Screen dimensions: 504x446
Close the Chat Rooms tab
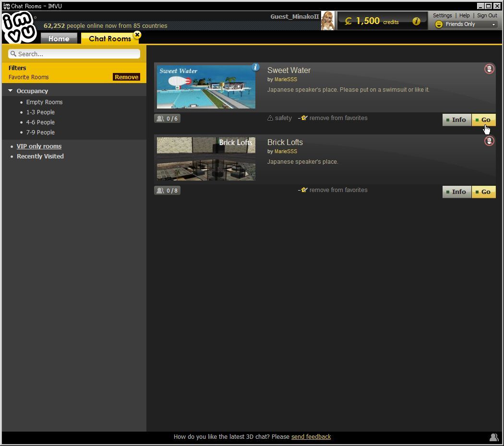pyautogui.click(x=137, y=35)
